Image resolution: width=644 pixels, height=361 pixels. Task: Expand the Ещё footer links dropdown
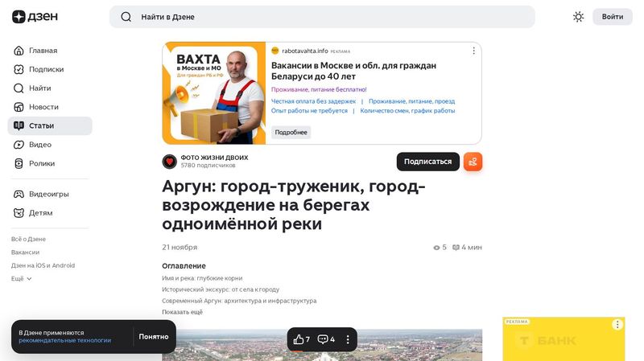pyautogui.click(x=22, y=278)
